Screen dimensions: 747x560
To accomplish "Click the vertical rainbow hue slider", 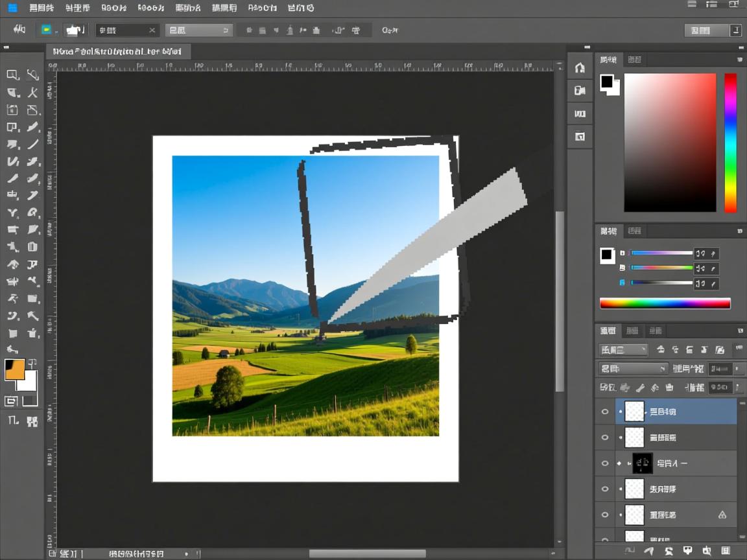I will [730, 143].
